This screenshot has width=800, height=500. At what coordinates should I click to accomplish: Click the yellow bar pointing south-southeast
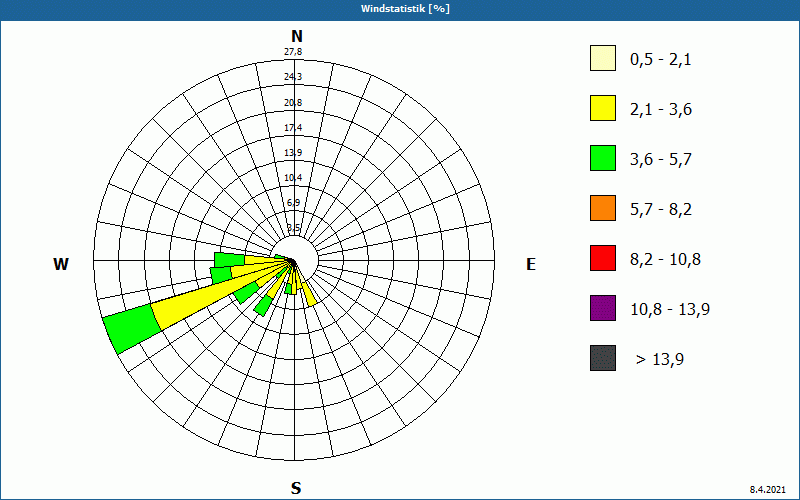(309, 294)
